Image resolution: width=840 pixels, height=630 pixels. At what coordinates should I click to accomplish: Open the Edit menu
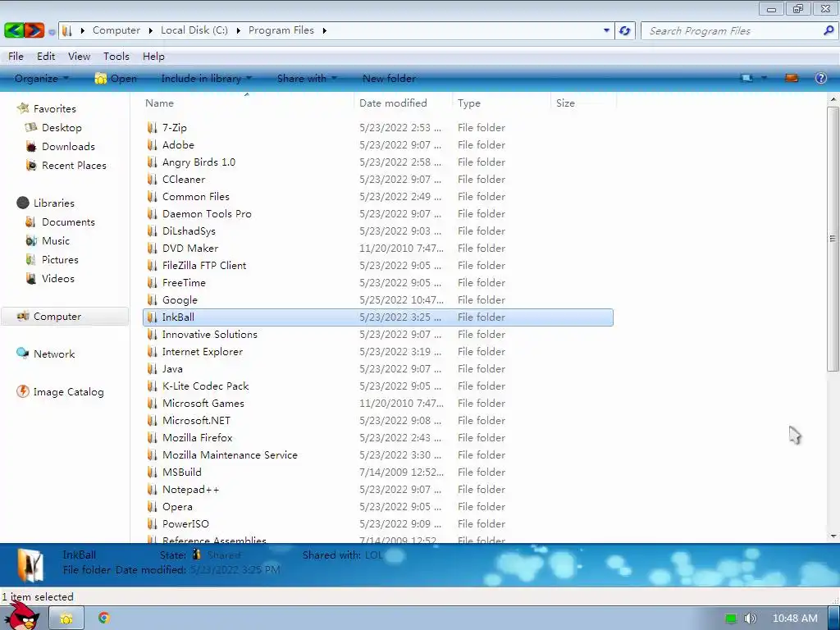pos(46,57)
